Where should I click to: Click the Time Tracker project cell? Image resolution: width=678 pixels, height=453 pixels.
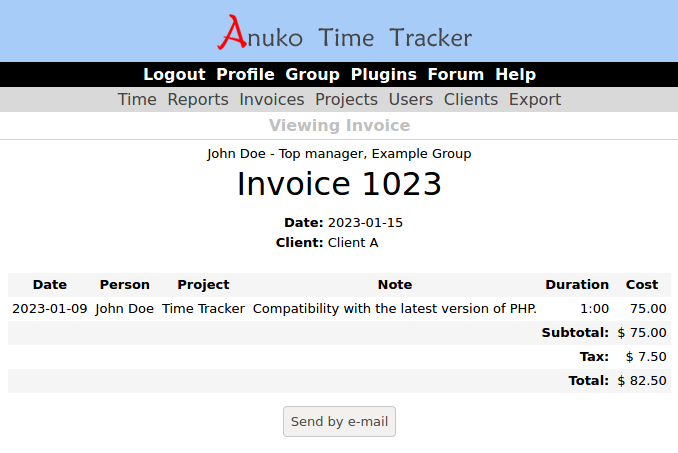[203, 309]
